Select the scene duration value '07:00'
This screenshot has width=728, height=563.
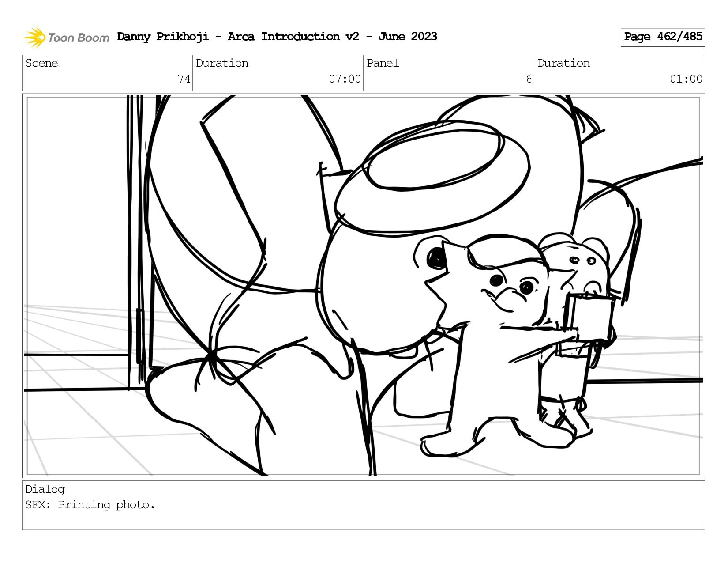[345, 79]
